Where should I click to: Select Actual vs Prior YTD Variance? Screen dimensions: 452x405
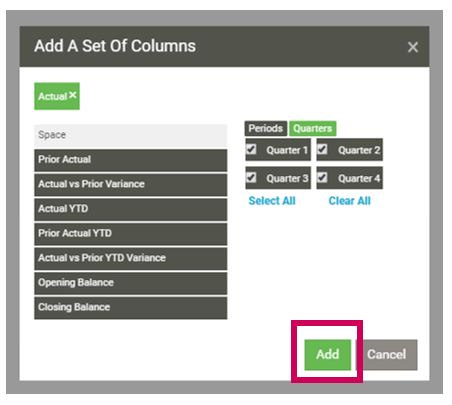click(x=131, y=259)
